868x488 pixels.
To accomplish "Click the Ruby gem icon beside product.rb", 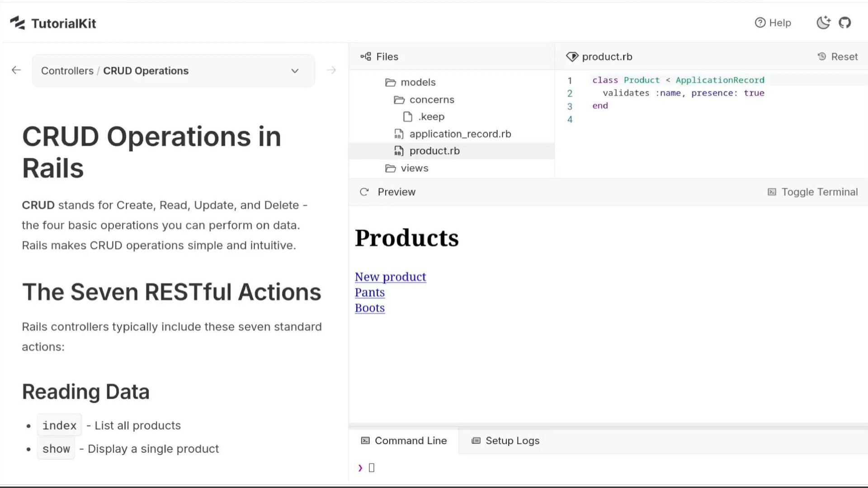I will click(x=572, y=56).
